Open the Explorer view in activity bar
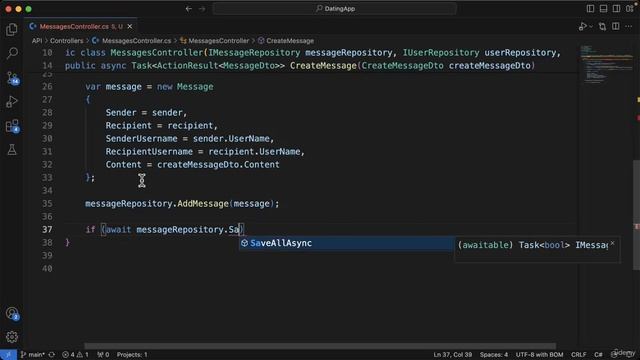640x360 pixels. click(x=12, y=29)
